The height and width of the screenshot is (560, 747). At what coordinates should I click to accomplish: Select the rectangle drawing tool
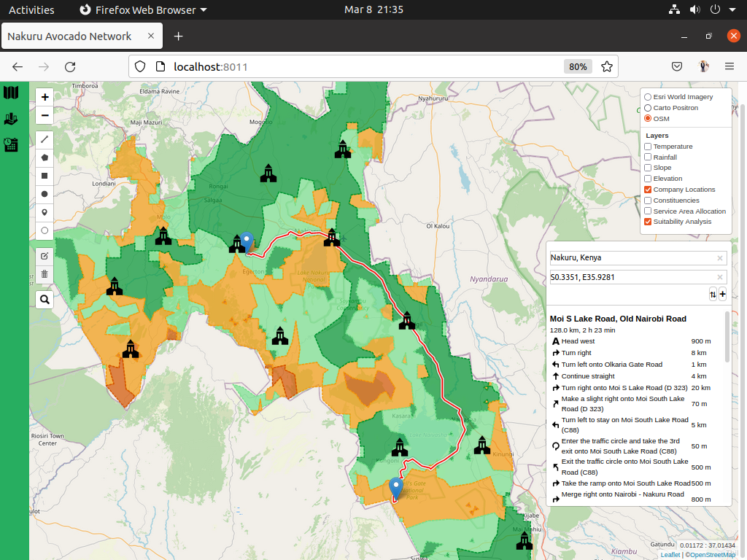point(44,176)
